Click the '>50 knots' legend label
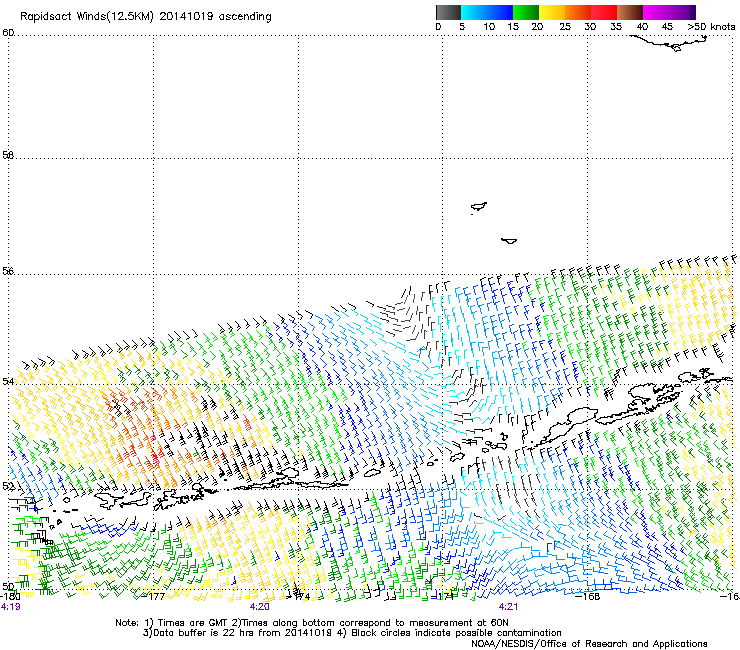This screenshot has height=650, width=740. 711,27
